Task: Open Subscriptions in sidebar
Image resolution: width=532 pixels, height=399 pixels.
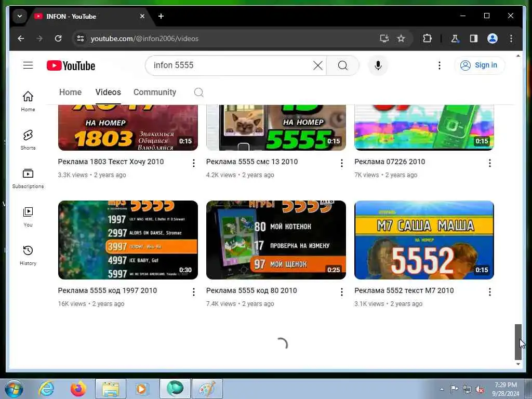Action: 28,178
